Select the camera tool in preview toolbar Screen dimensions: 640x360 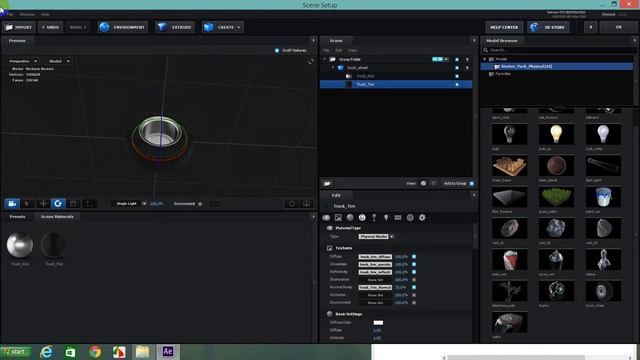(x=12, y=203)
